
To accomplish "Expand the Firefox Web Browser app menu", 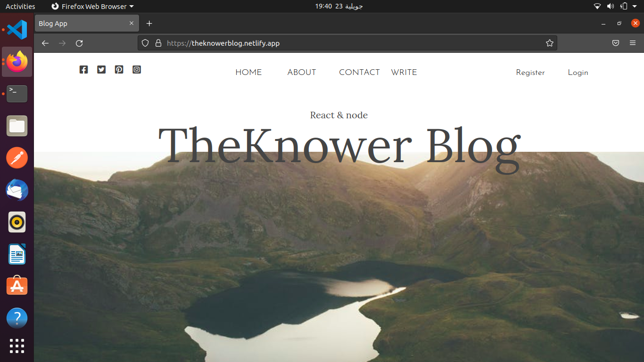I will click(x=92, y=7).
